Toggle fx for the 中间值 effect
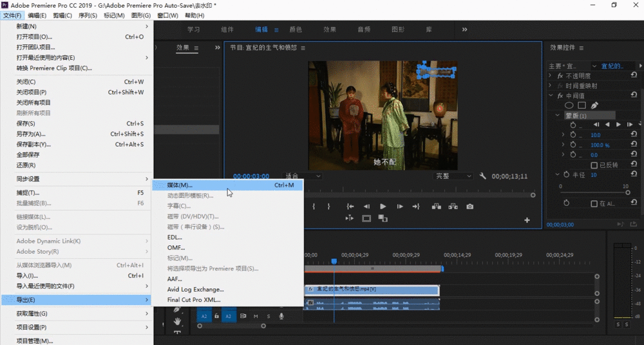The image size is (644, 345). click(560, 96)
